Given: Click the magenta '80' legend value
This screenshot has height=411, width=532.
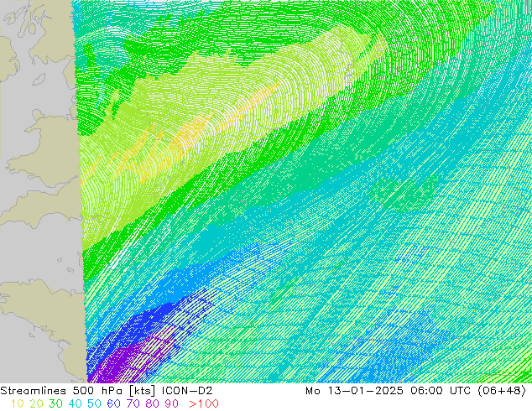Looking at the screenshot, I should (153, 403).
